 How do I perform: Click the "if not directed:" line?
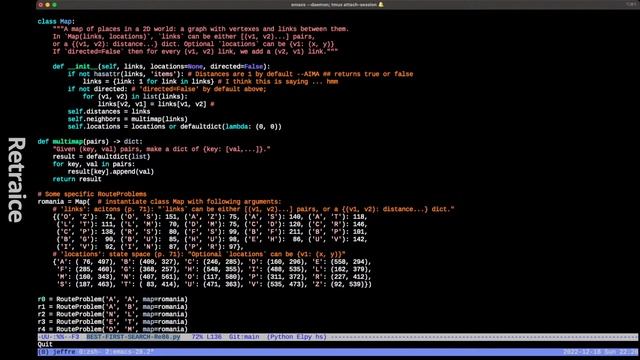pyautogui.click(x=98, y=89)
